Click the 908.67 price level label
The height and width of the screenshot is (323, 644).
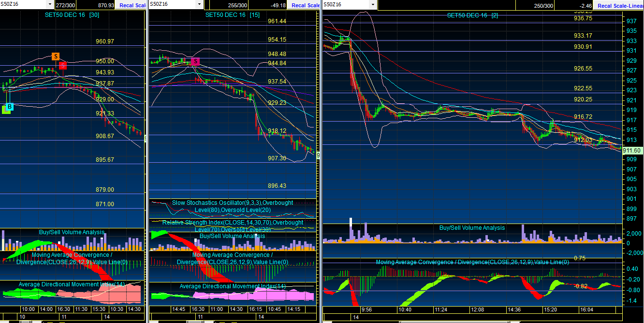(x=105, y=136)
